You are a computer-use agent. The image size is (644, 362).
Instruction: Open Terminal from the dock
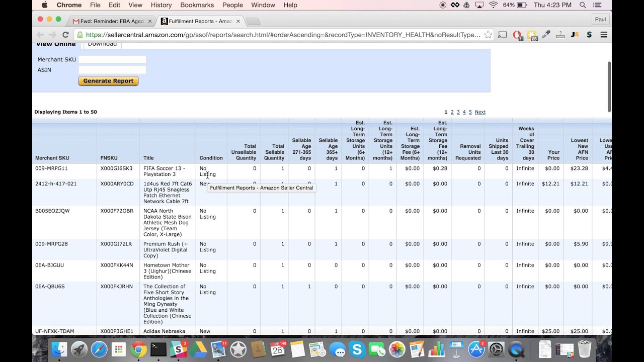click(x=158, y=349)
